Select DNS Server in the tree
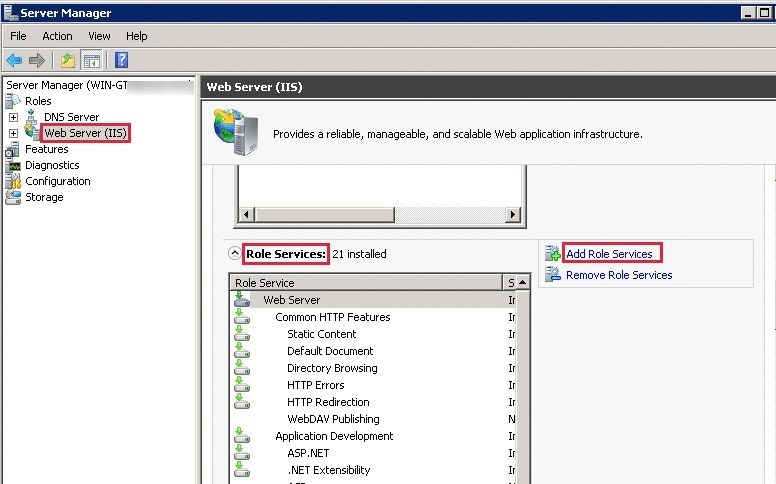776x484 pixels. pyautogui.click(x=71, y=117)
